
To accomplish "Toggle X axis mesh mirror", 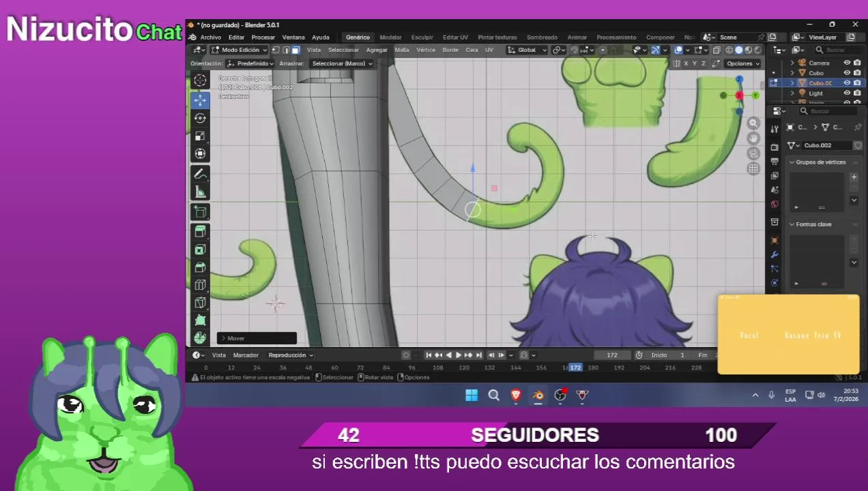I will tap(686, 63).
